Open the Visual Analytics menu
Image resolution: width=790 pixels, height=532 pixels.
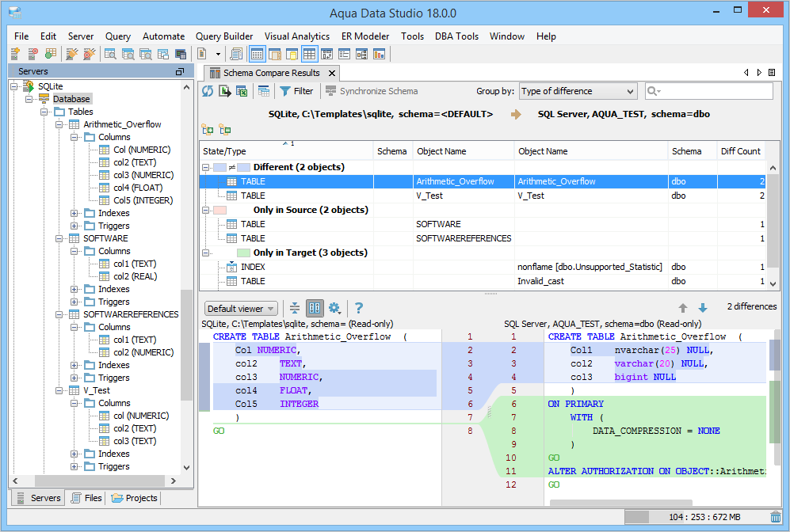pyautogui.click(x=297, y=36)
